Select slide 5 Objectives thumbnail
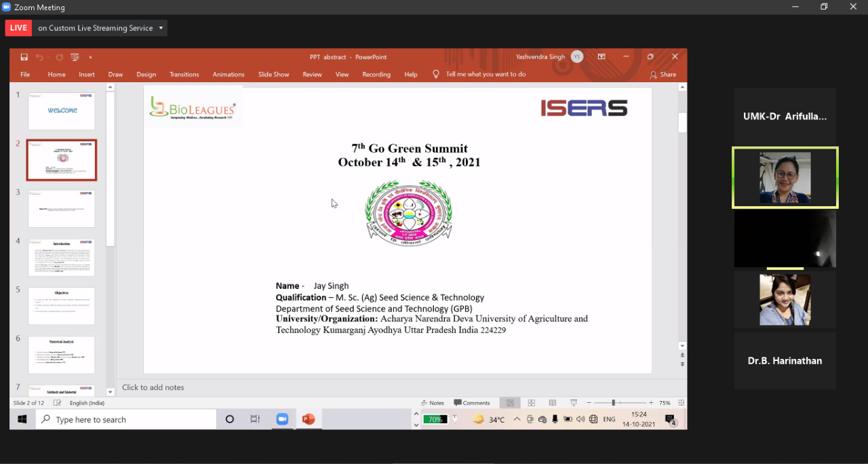Viewport: 868px width, 464px height. (62, 306)
